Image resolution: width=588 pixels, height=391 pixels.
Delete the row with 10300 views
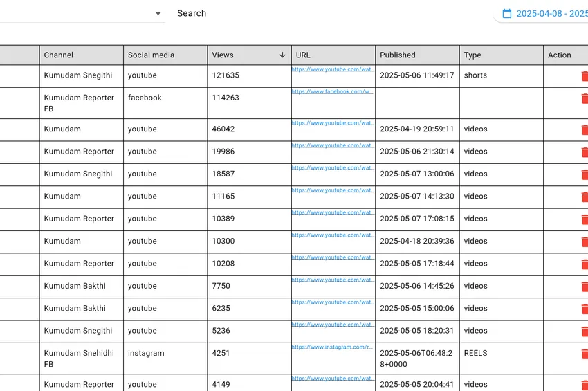click(585, 242)
